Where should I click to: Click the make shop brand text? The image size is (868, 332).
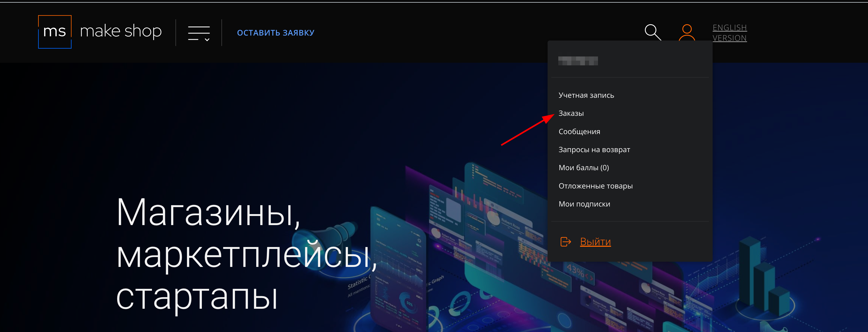(121, 31)
